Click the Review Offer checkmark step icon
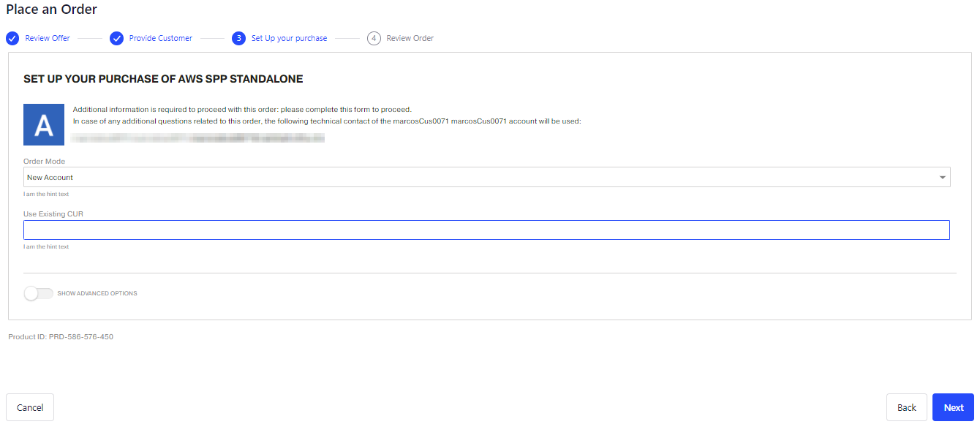 click(x=12, y=38)
